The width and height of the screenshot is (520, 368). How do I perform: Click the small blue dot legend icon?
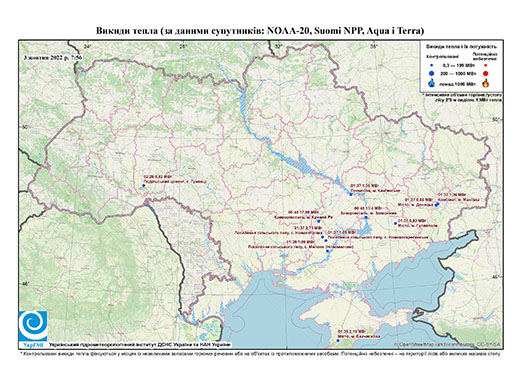tap(432, 65)
